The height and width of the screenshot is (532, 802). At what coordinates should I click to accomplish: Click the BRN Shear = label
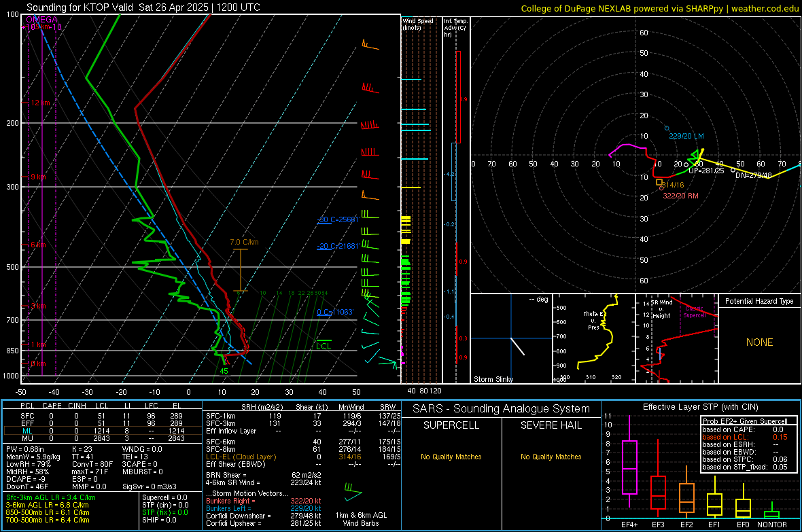click(226, 475)
